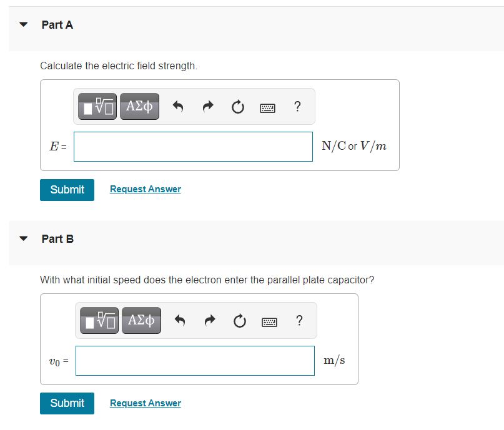
Task: Redo the entry in Part B editor
Action: coord(209,320)
